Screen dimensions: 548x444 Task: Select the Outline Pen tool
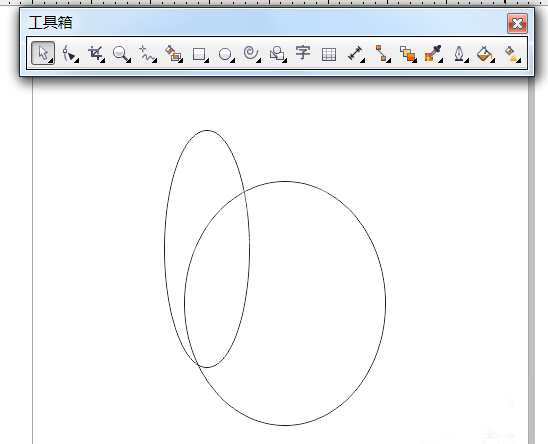click(x=460, y=54)
